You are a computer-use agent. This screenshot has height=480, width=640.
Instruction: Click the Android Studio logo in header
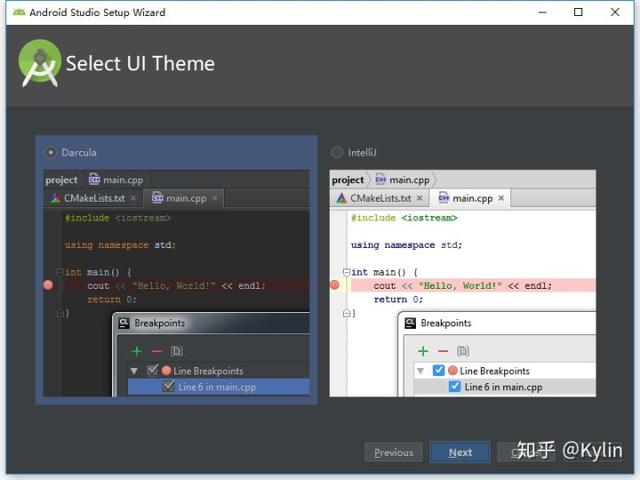(x=40, y=63)
